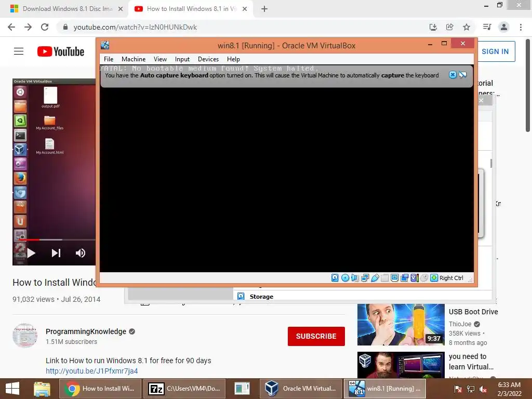Viewport: 532px width, 399px height.
Task: Click the SIGN IN button on YouTube
Action: click(x=495, y=51)
